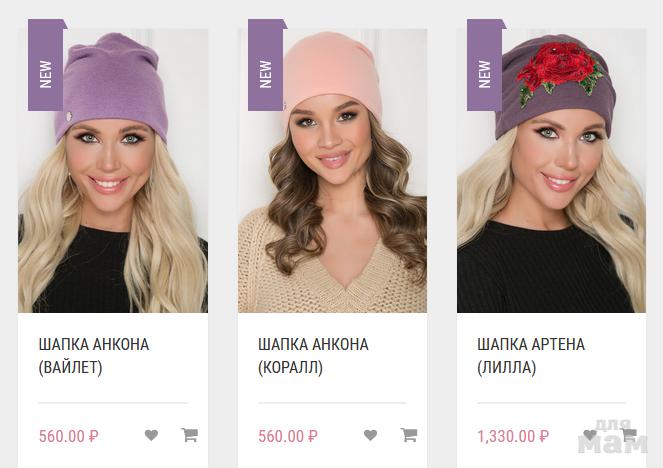Open the Шапка Анкона (Коралл) product title
Viewport: 663px width, 468px height.
313,356
